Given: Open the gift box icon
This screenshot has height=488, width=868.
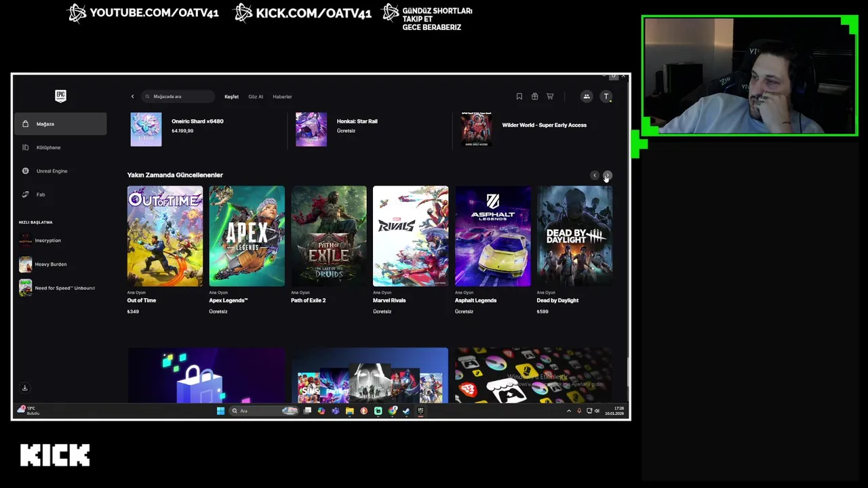Looking at the screenshot, I should pyautogui.click(x=534, y=96).
